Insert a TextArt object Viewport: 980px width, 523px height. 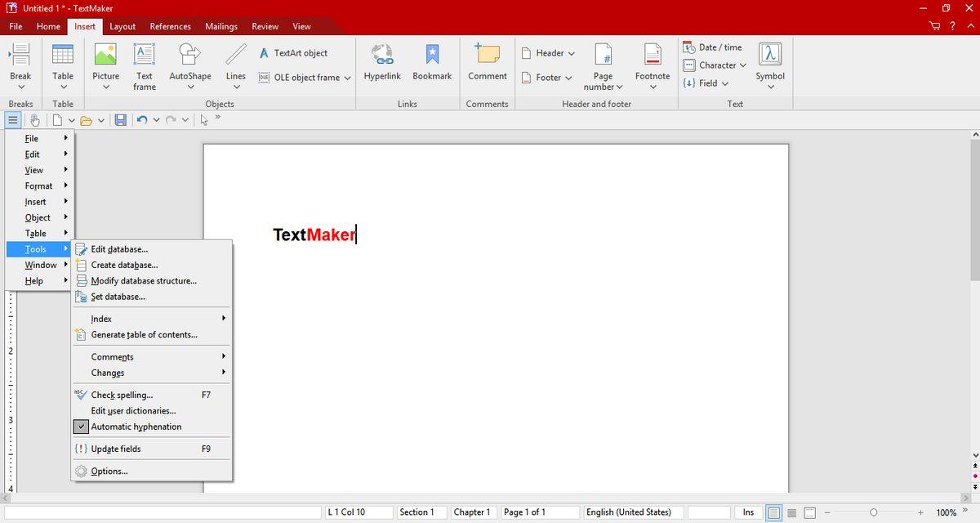pos(293,53)
